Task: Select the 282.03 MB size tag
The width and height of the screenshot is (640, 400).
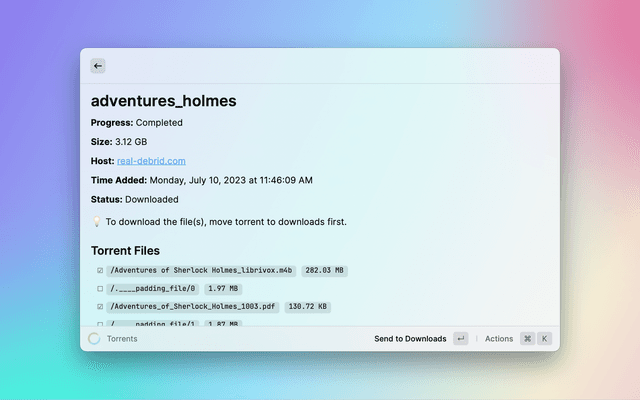Action: pos(324,271)
